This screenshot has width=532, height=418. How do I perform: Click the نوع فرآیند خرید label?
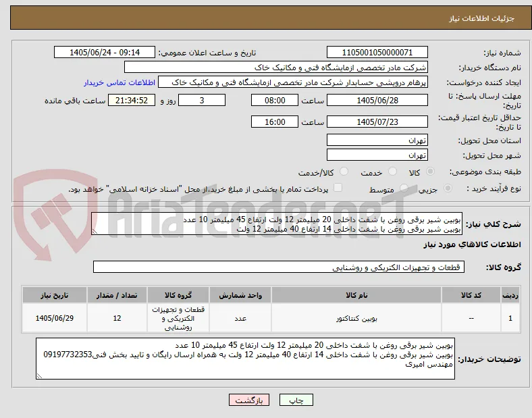[x=494, y=188]
